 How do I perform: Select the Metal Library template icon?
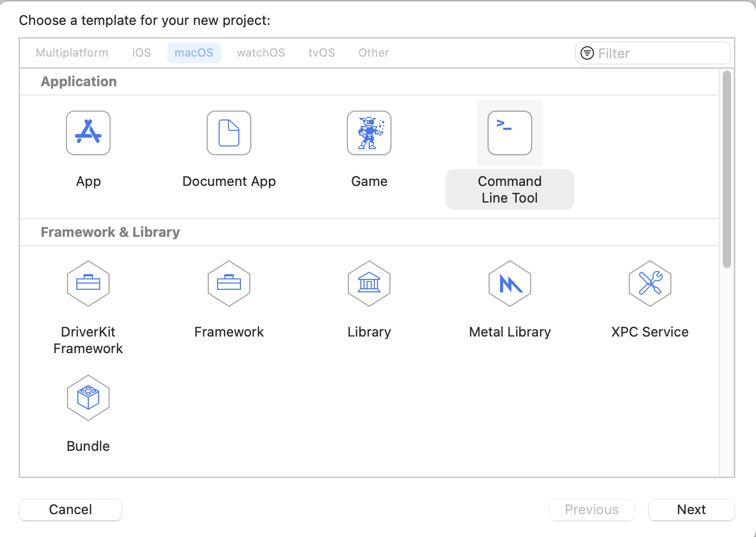pyautogui.click(x=510, y=284)
